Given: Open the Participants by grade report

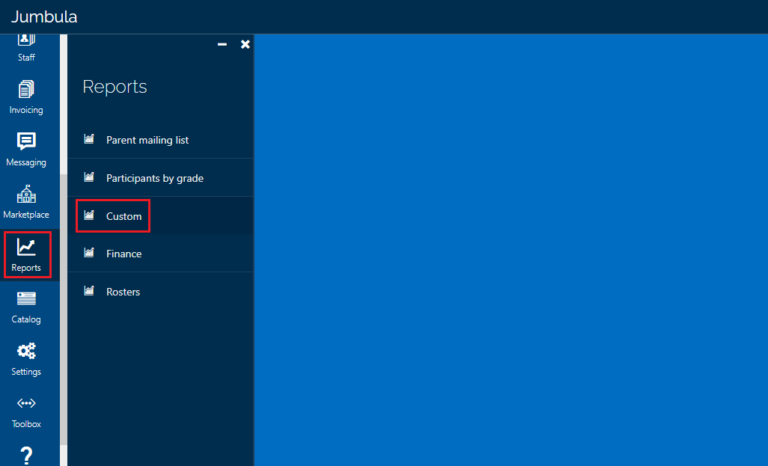Looking at the screenshot, I should pos(161,178).
